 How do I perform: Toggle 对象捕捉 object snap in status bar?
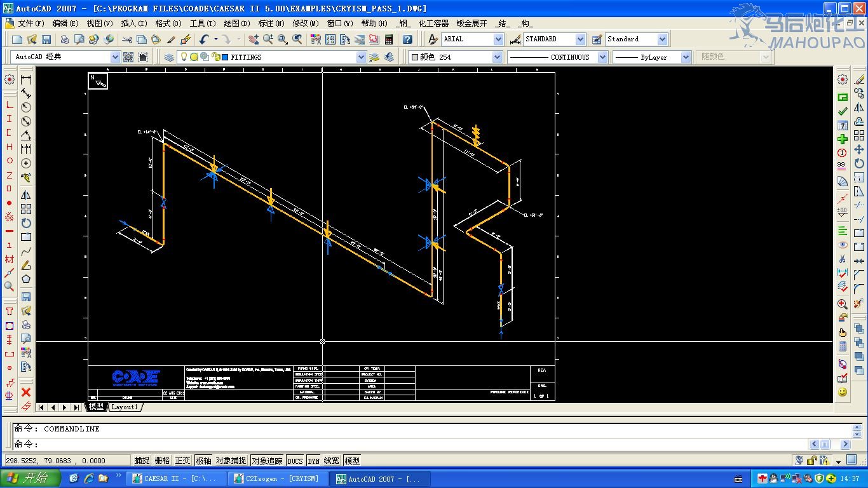[x=231, y=461]
